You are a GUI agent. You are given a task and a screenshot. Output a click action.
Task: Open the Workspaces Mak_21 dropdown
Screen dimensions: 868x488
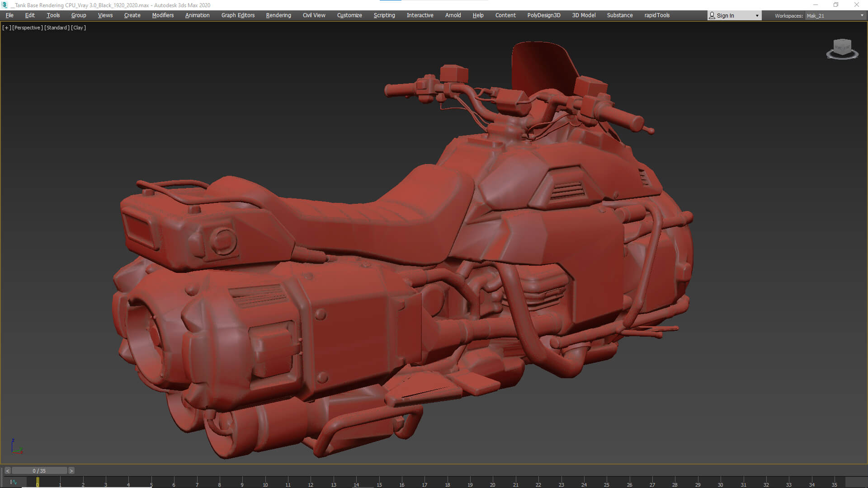(x=835, y=16)
